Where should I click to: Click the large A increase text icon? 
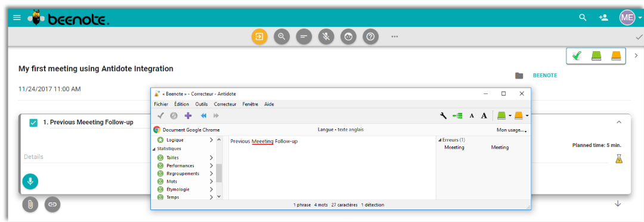click(484, 116)
